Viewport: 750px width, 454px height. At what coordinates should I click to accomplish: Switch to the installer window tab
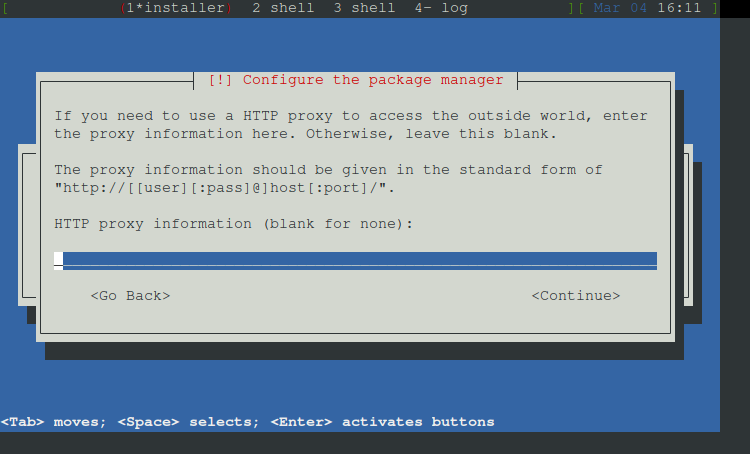click(x=176, y=8)
